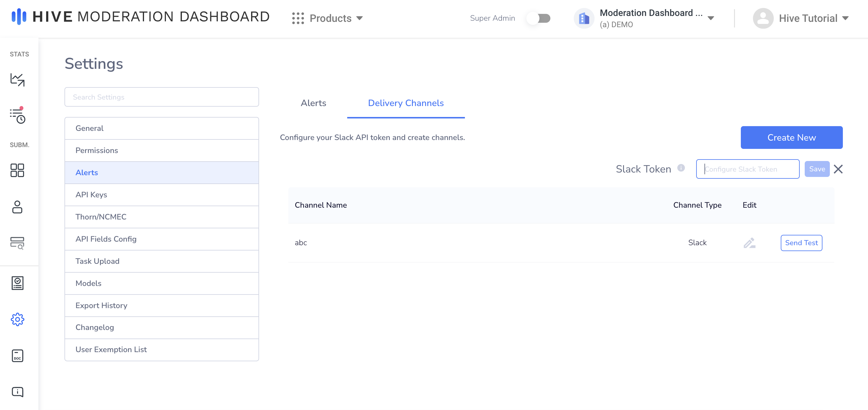Open the search submissions icon in sidebar

point(17,243)
